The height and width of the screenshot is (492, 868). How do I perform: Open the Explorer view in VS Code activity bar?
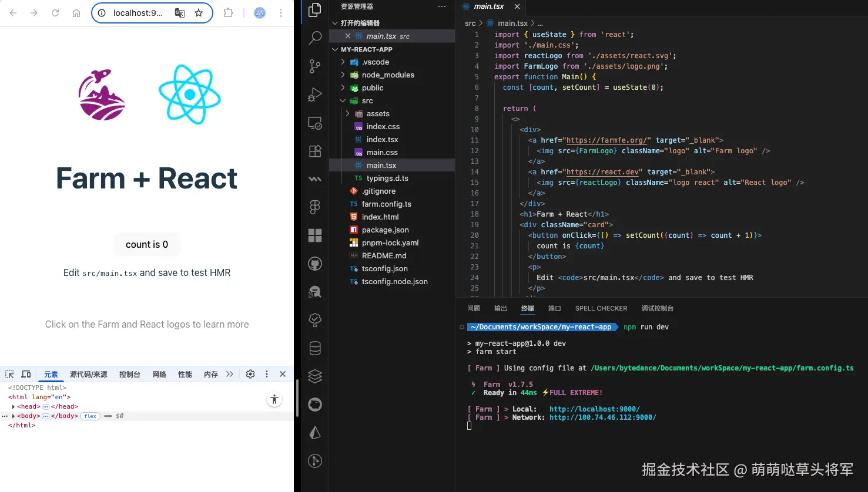tap(315, 10)
